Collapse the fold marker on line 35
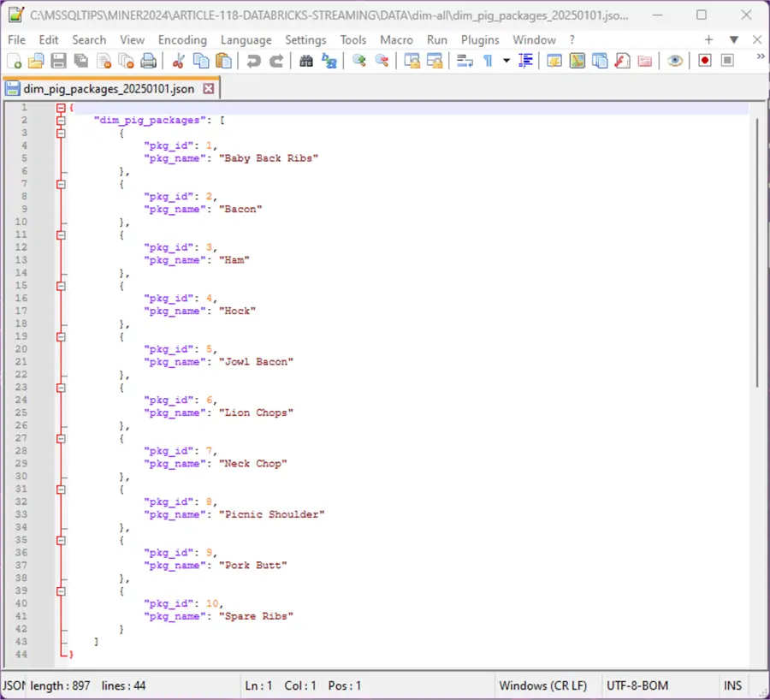Viewport: 770px width, 700px height. click(x=61, y=540)
